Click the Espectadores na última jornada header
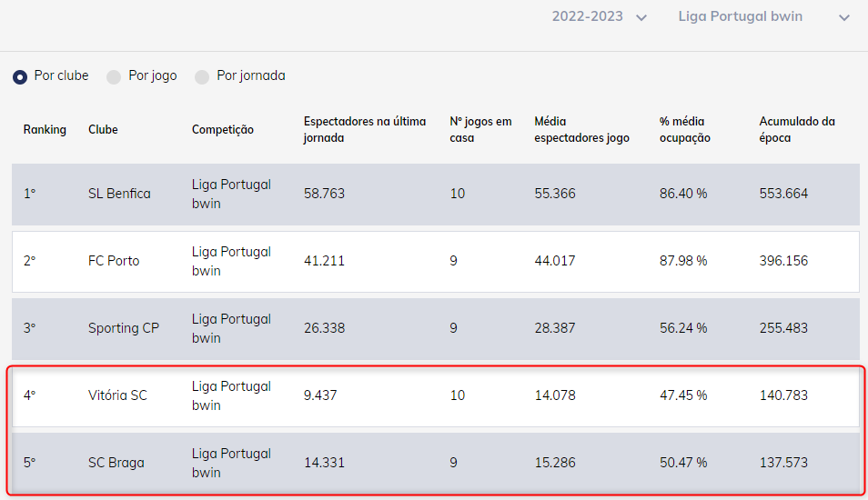Image resolution: width=868 pixels, height=500 pixels. coord(365,129)
